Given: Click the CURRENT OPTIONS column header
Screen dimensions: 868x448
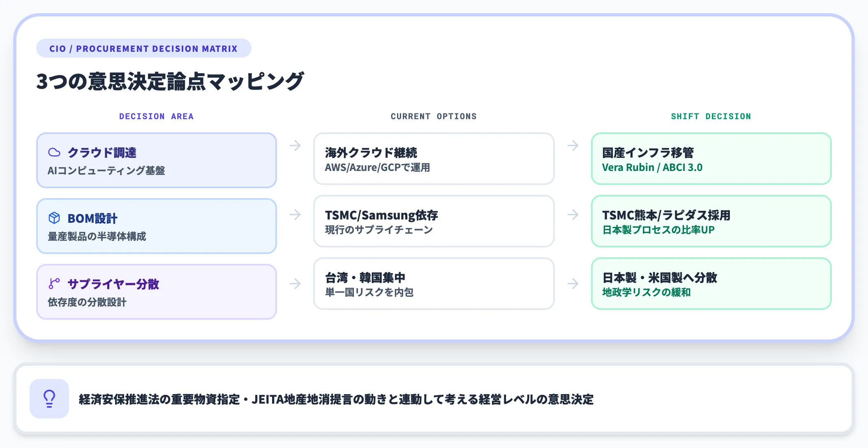Looking at the screenshot, I should [434, 116].
